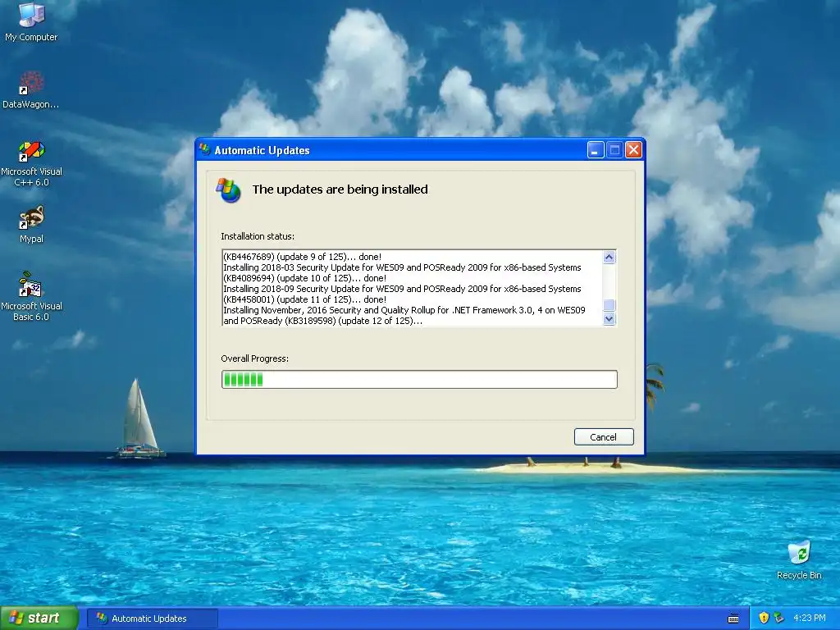Click the 'Installing 2018-09 Security Update' line
This screenshot has height=630, width=840.
(x=402, y=289)
